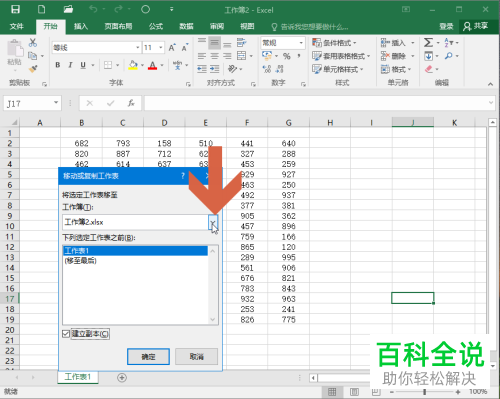This screenshot has width=500, height=399.
Task: Undo last action in quick access toolbar
Action: click(x=93, y=9)
